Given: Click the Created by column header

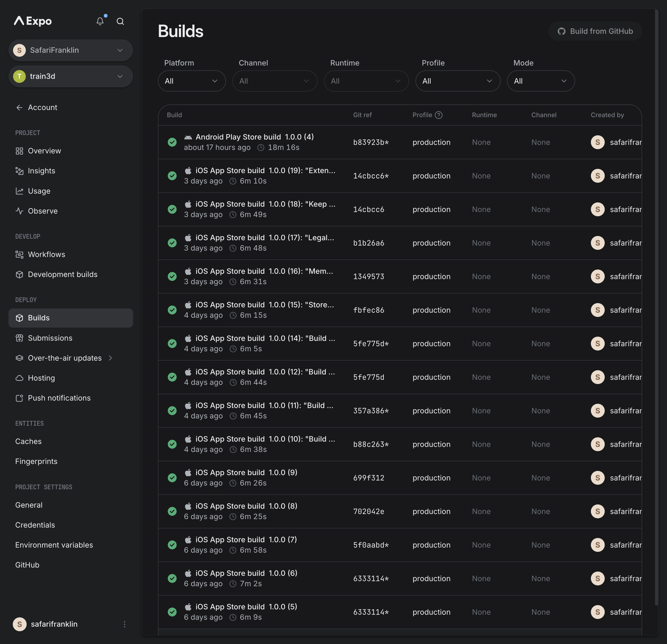Looking at the screenshot, I should click(x=607, y=115).
